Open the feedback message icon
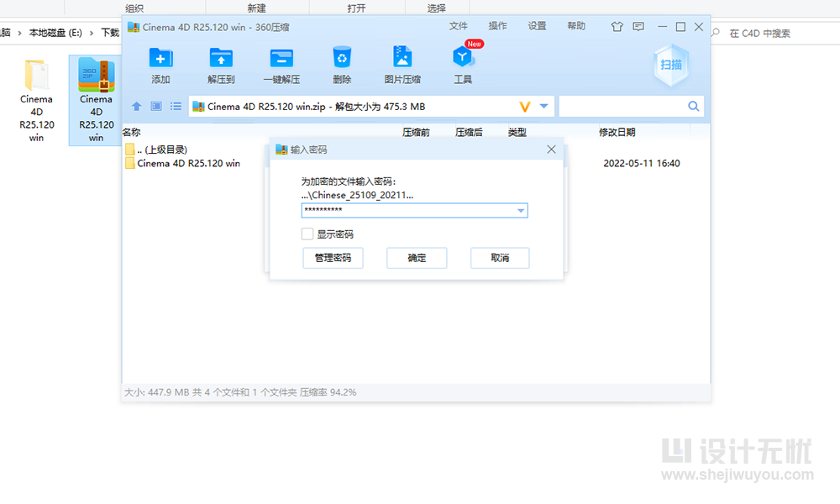Screen dimensions: 840x504 point(638,27)
